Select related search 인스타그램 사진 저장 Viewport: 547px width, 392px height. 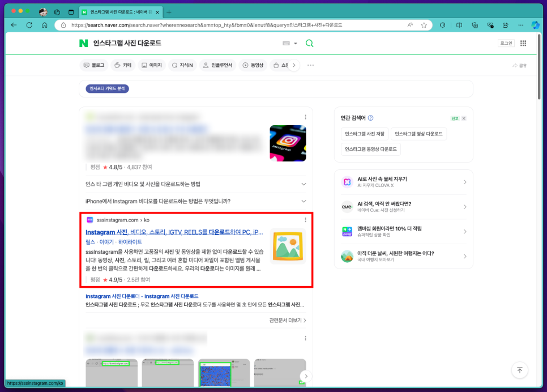click(365, 134)
